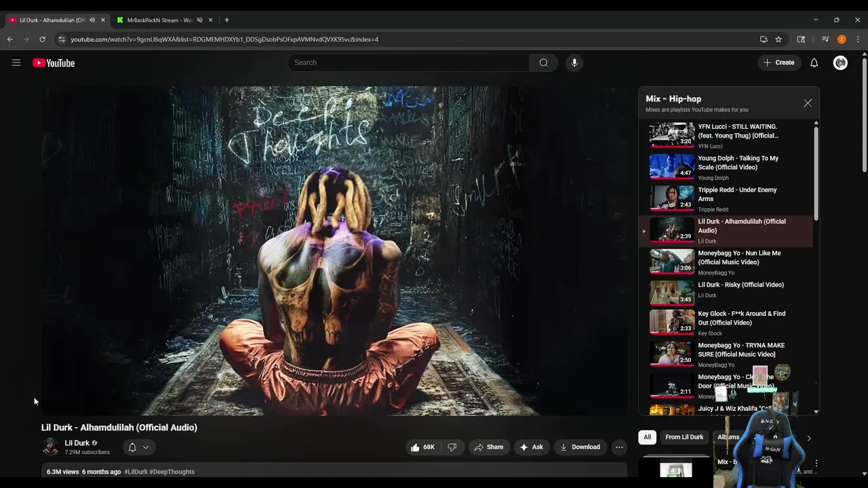Click the page vertical scrollbar

coord(864,115)
